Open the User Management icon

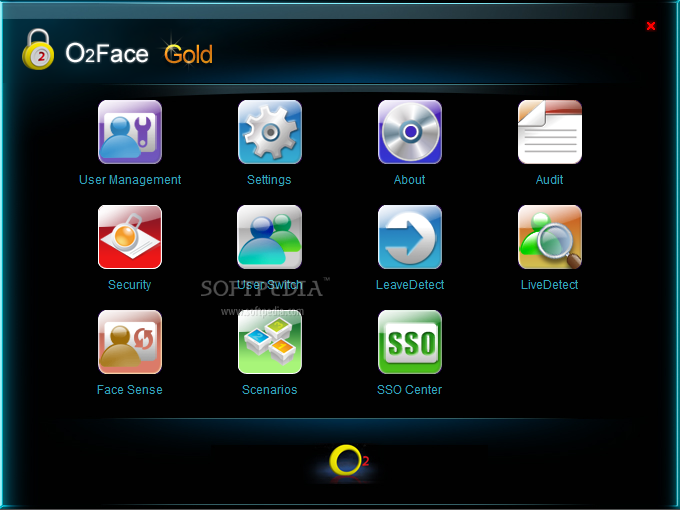coord(130,132)
